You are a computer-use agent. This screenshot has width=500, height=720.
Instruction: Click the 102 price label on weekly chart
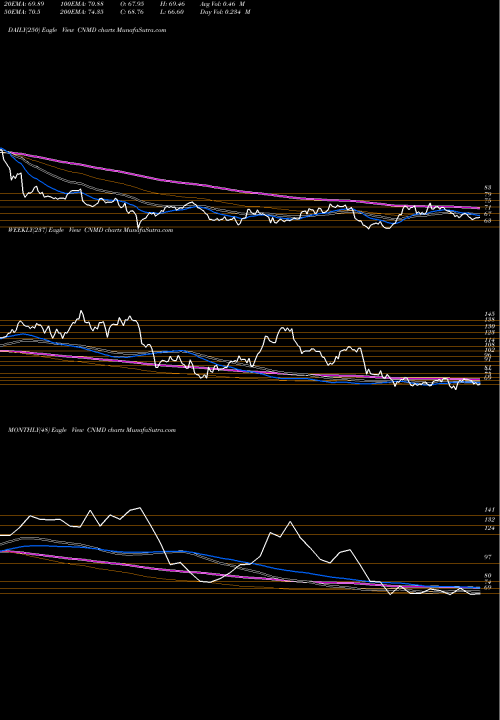pos(489,349)
